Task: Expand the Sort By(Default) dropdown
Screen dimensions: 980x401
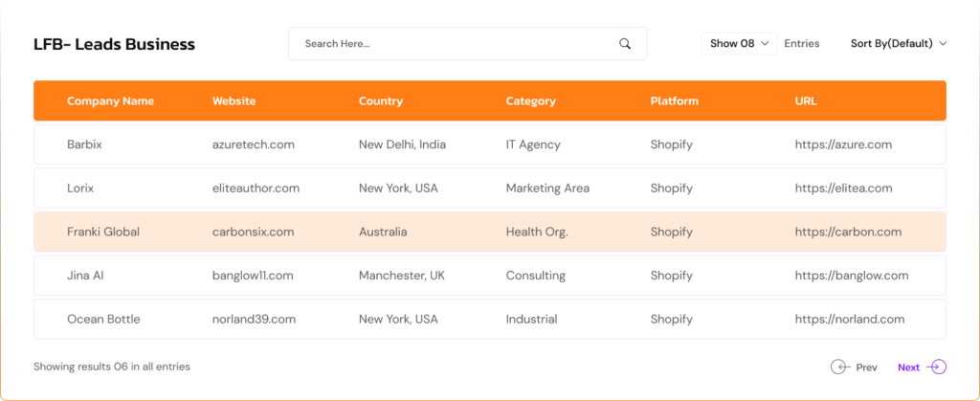Action: coord(899,44)
